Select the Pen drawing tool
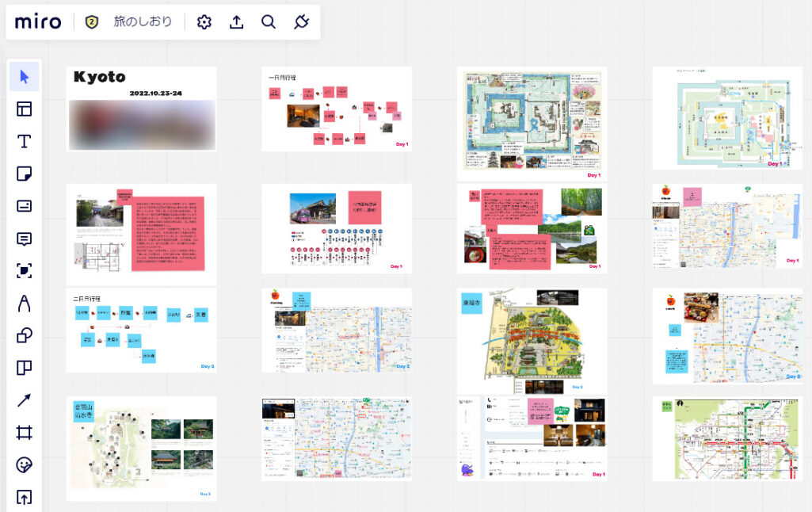 pyautogui.click(x=25, y=303)
